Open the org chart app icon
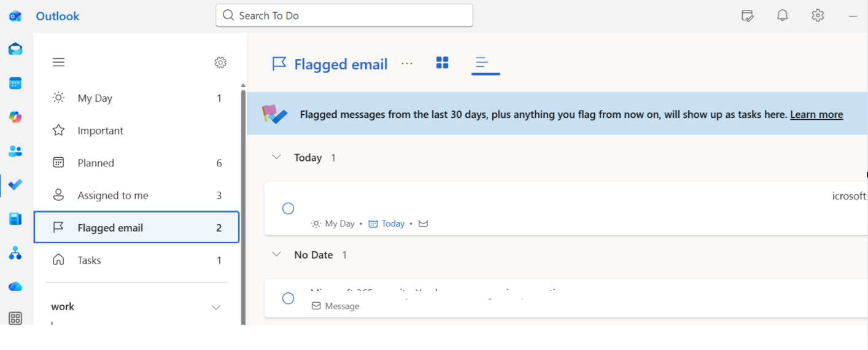Image resolution: width=868 pixels, height=350 pixels. pyautogui.click(x=15, y=253)
